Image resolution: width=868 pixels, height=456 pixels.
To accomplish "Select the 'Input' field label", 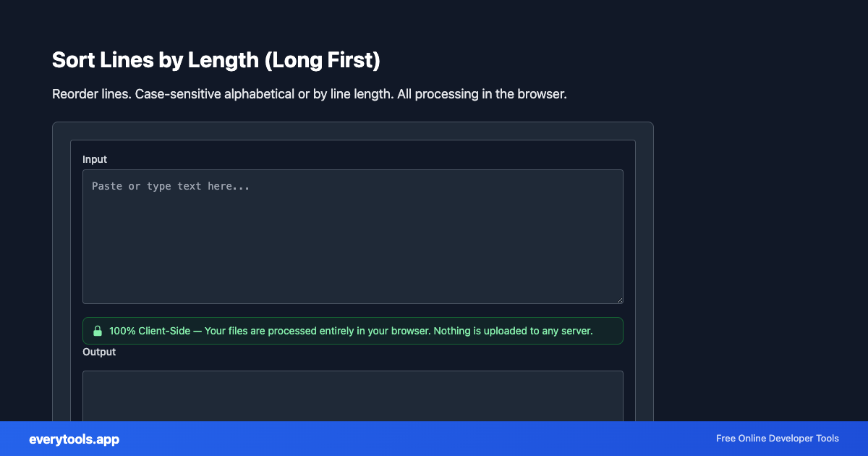I will coord(95,159).
